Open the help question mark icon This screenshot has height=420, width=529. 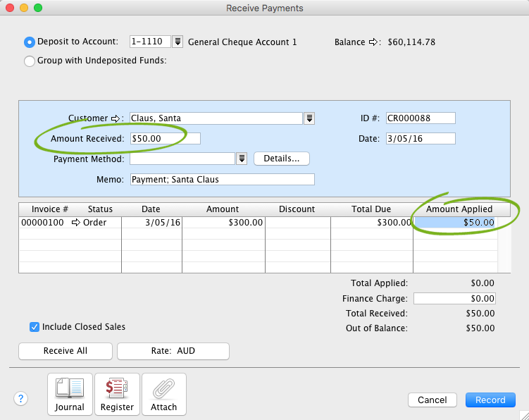[20, 399]
